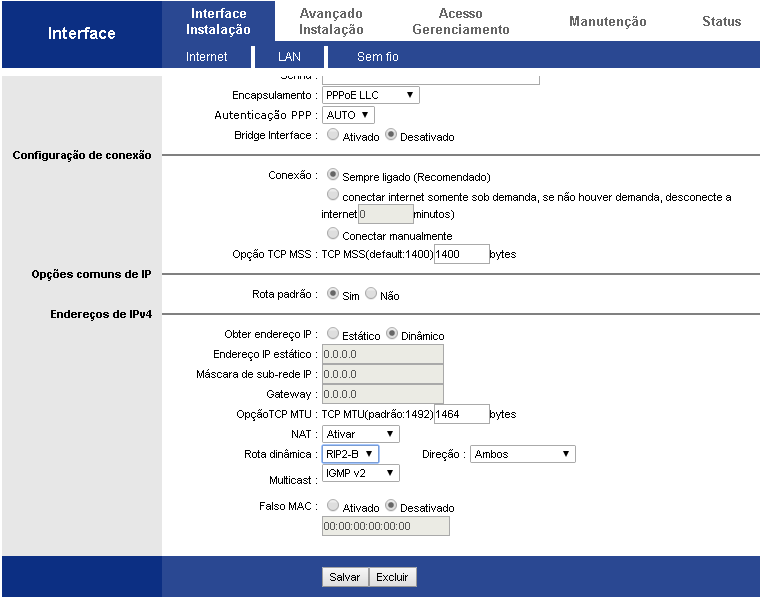Switch to Avançado Instalação tab

(331, 21)
